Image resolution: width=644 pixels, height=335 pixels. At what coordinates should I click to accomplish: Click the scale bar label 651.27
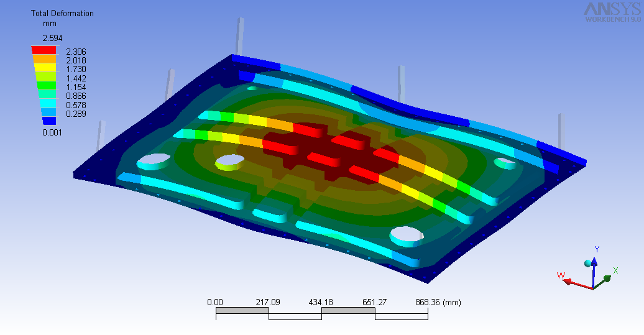click(374, 302)
